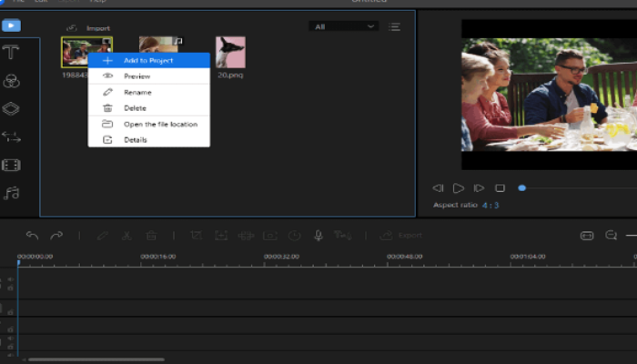637x364 pixels.
Task: Click the camera Snapshot toolbar icon
Action: point(270,235)
